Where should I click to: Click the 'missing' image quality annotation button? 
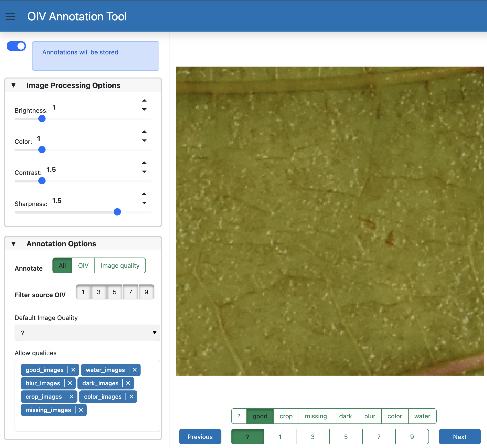pos(316,416)
